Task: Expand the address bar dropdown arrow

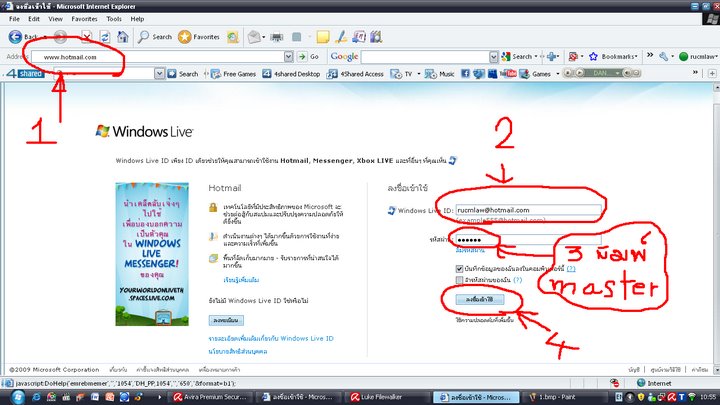Action: 288,57
